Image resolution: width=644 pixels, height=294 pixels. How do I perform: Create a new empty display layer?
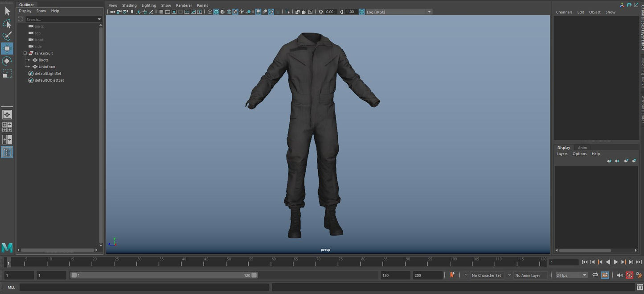634,161
